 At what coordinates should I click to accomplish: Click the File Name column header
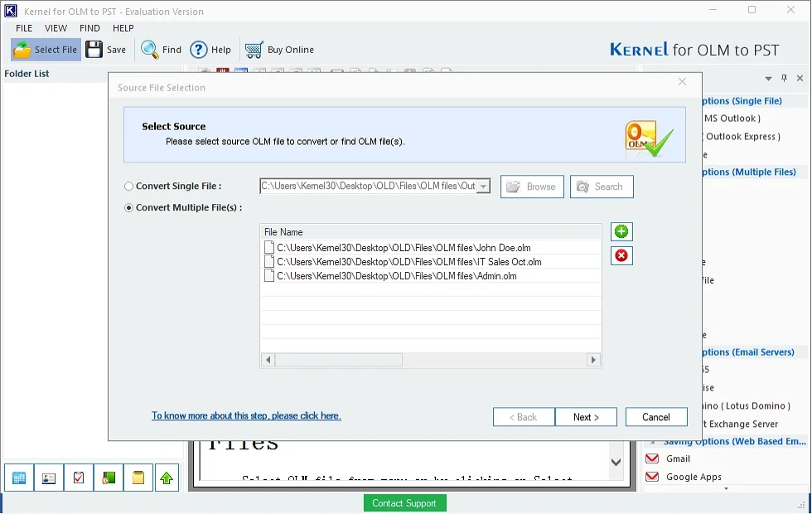pos(430,232)
